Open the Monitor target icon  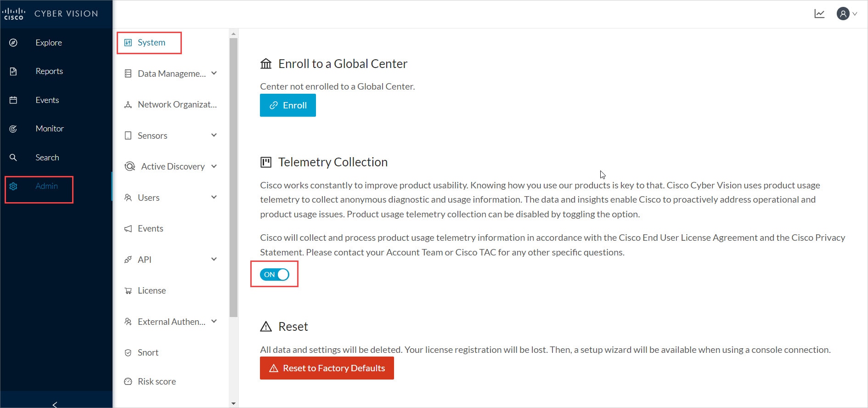point(13,129)
